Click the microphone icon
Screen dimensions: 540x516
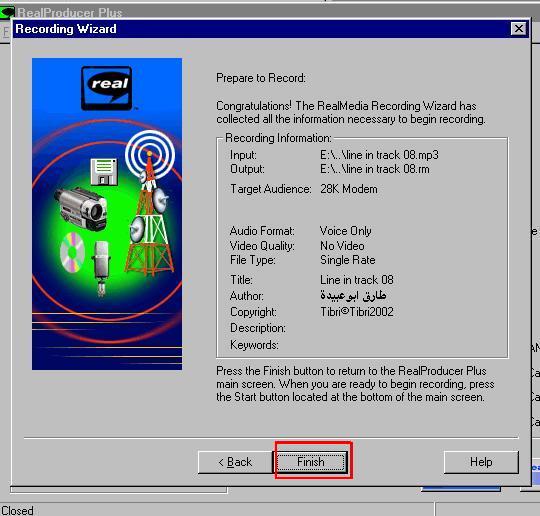click(101, 268)
